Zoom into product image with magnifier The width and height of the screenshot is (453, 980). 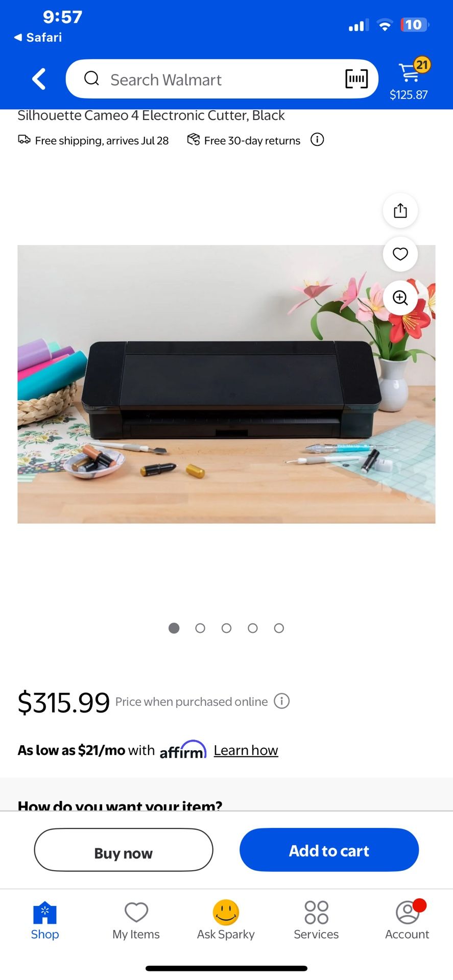coord(400,298)
